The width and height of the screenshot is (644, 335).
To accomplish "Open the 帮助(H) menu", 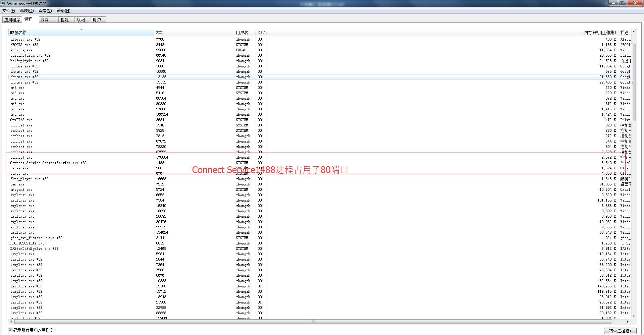I will (x=63, y=11).
